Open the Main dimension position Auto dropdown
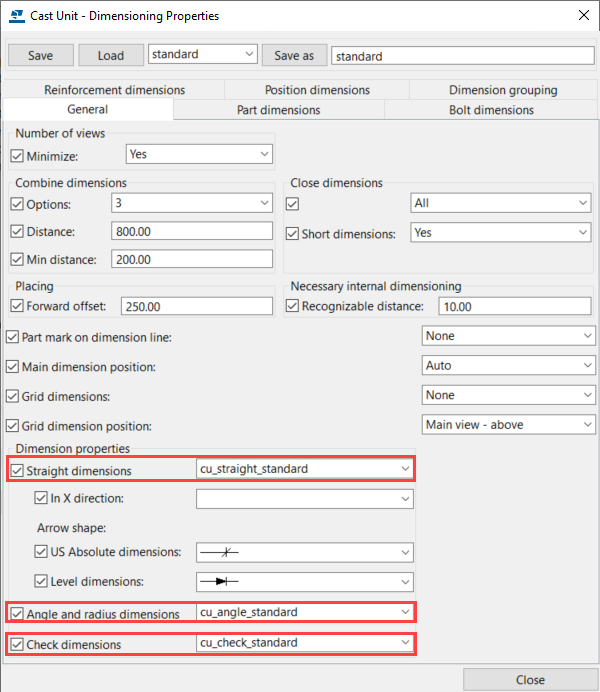Viewport: 600px width, 692px height. tap(509, 366)
